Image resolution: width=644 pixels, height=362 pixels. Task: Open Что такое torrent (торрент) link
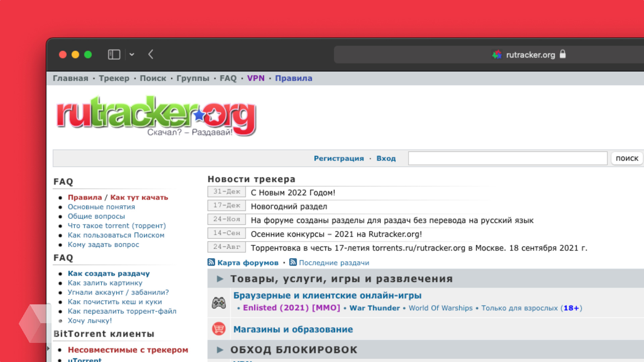point(117,226)
